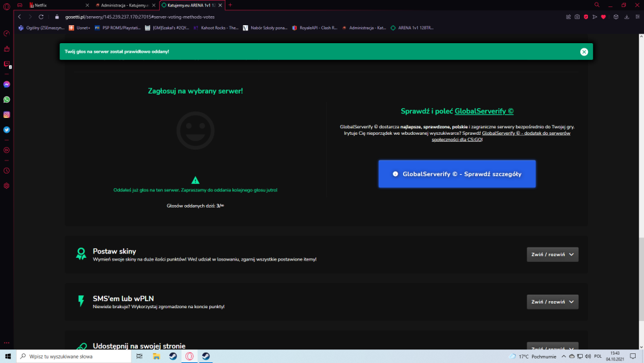Search in open tabs magnifier
This screenshot has width=644, height=363.
click(597, 5)
